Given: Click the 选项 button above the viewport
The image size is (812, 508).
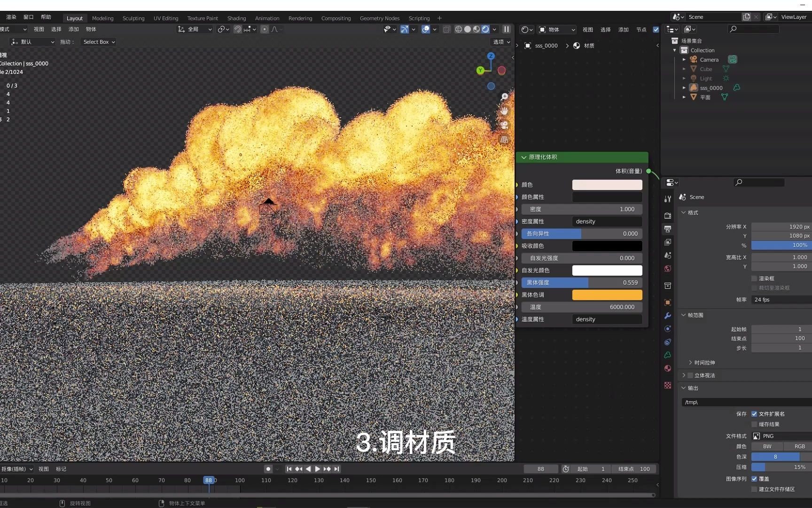Looking at the screenshot, I should tap(500, 42).
